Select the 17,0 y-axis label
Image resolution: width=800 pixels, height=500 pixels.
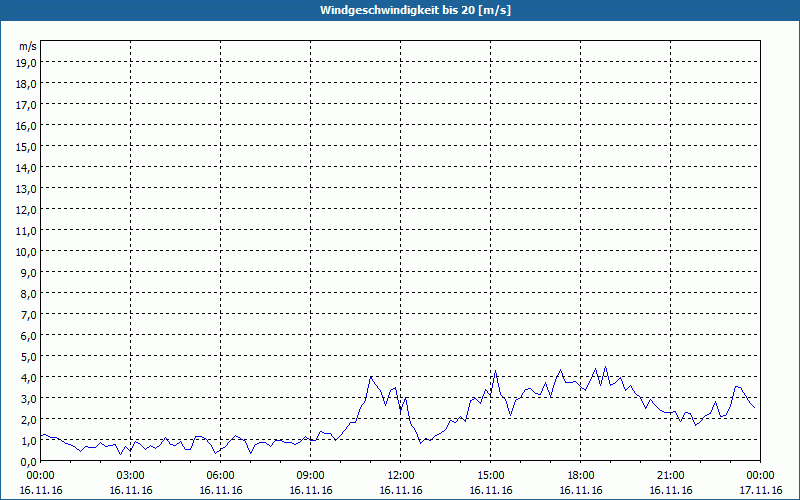[x=27, y=105]
